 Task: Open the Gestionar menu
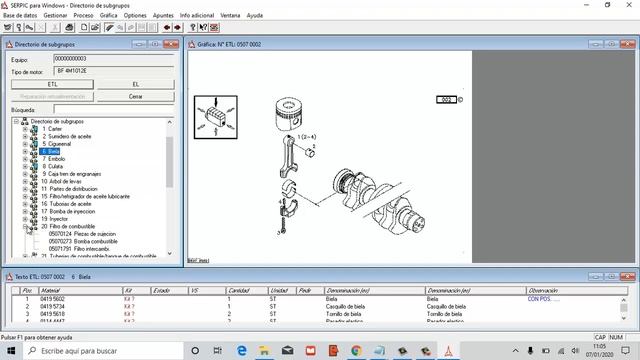[55, 15]
